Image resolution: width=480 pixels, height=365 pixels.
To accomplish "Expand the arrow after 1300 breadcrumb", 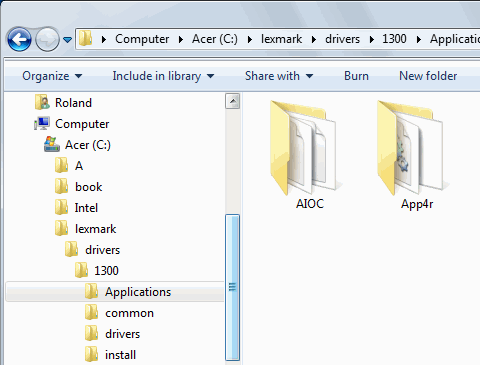I will 419,39.
